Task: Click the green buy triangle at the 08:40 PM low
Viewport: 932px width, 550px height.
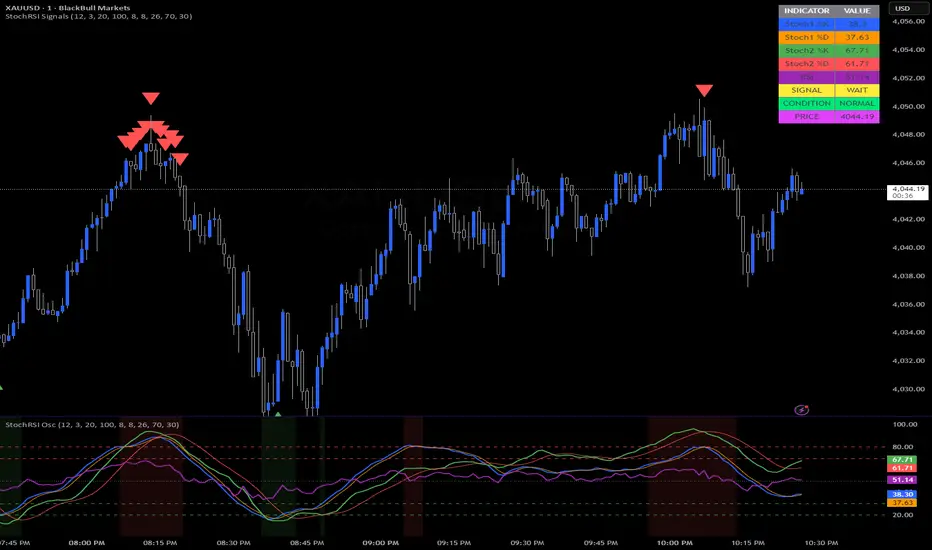Action: pyautogui.click(x=278, y=414)
